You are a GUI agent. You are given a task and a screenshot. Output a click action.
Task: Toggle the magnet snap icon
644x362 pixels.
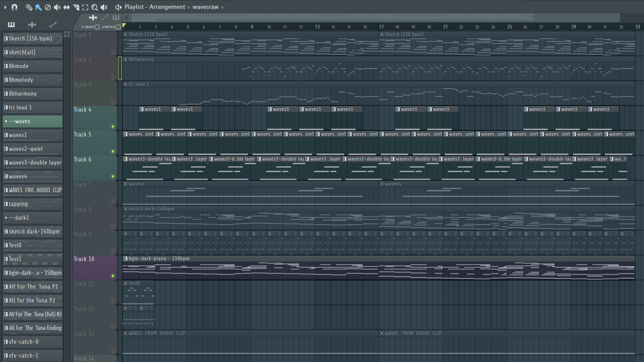pyautogui.click(x=14, y=7)
